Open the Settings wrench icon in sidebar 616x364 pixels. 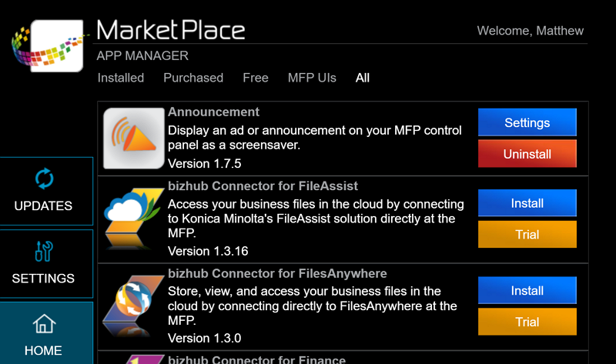pos(44,252)
